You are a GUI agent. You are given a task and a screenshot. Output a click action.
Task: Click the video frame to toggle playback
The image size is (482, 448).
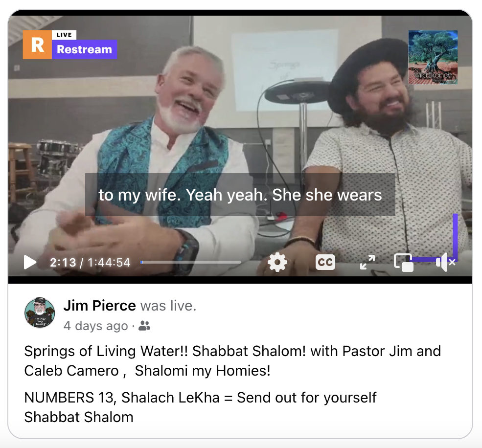coord(240,123)
